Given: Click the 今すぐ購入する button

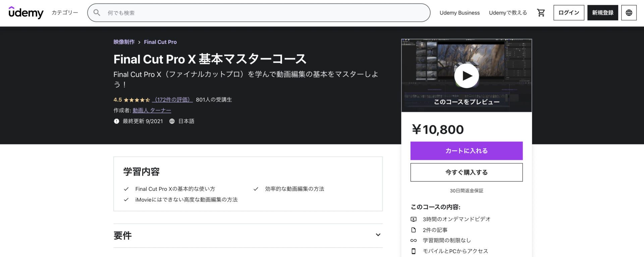Looking at the screenshot, I should [x=466, y=172].
